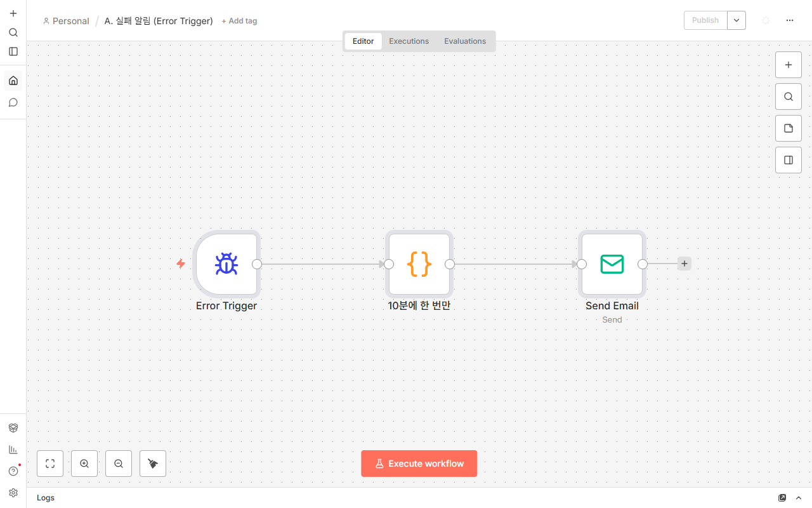Open the Personal project breadcrumb

66,21
